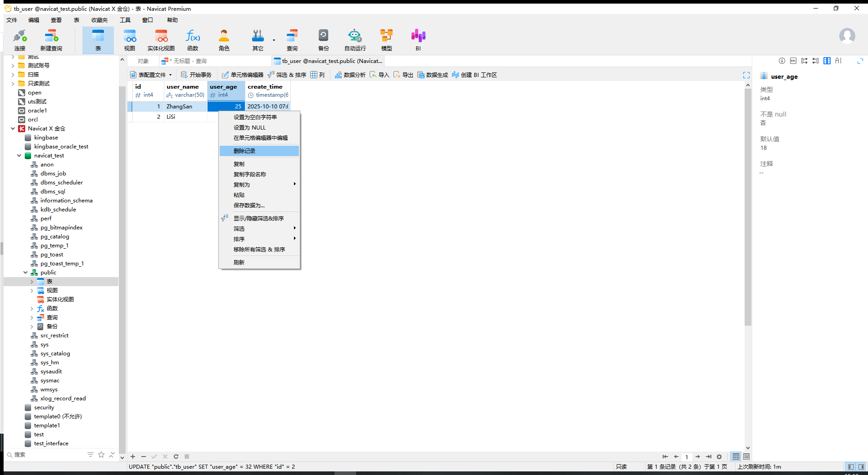The image size is (868, 475).
Task: Click 数据分析 in the data toolbar
Action: pyautogui.click(x=350, y=75)
